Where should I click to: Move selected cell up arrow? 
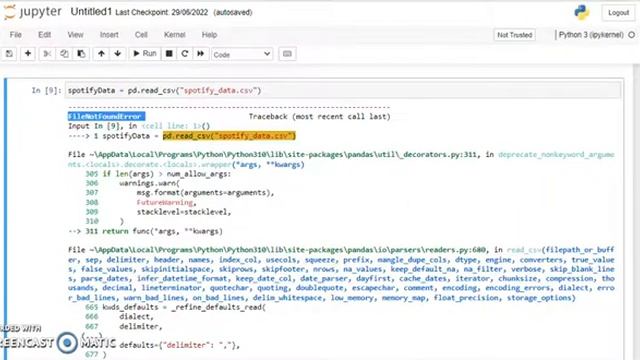point(101,54)
